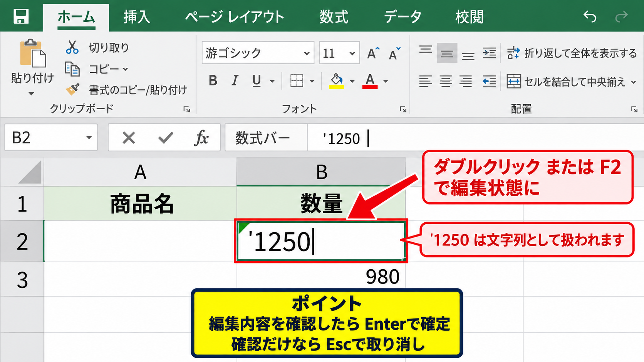This screenshot has height=362, width=644.
Task: Open font group (フォント) dialog launcher
Action: 403,109
